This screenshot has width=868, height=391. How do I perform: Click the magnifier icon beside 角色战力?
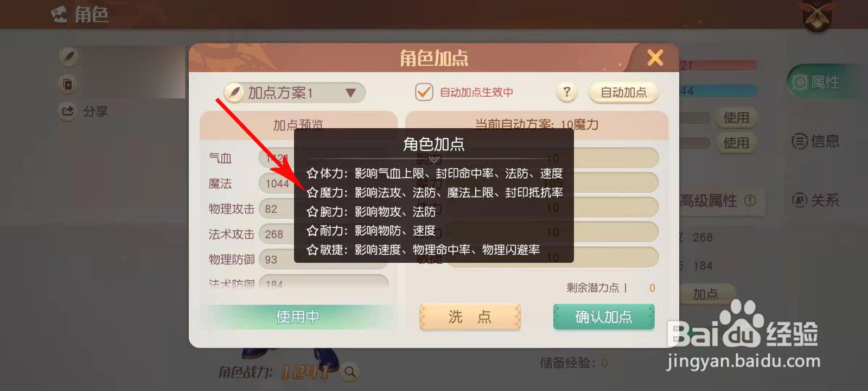pos(350,372)
